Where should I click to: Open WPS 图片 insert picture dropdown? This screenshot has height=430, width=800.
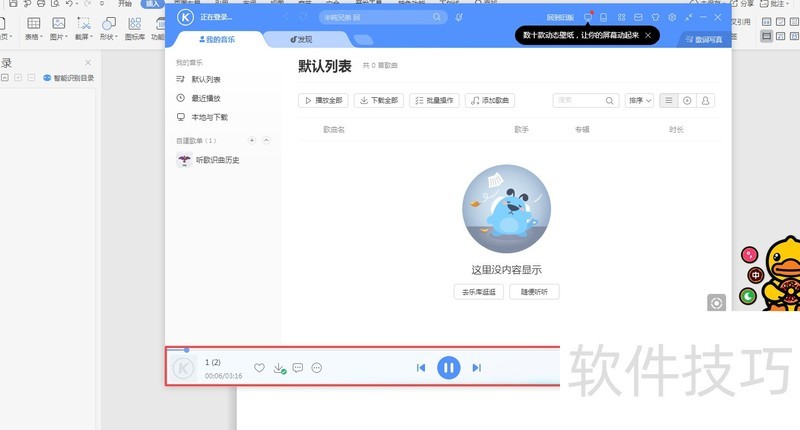(59, 28)
